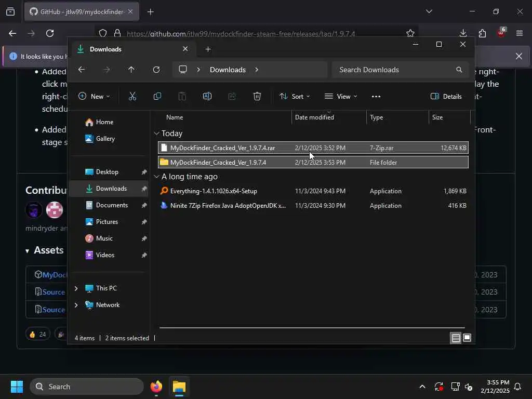Open Firefox downloads panel
The width and height of the screenshot is (532, 399).
pos(463,33)
